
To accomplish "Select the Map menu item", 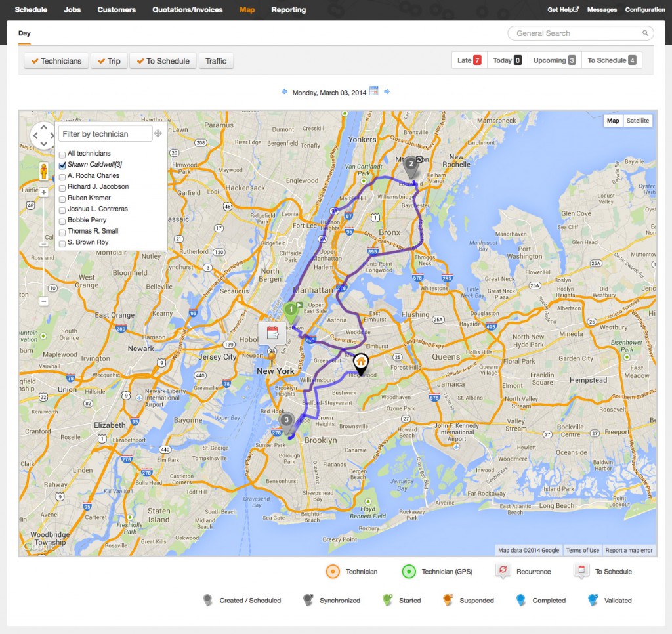I will tap(247, 9).
